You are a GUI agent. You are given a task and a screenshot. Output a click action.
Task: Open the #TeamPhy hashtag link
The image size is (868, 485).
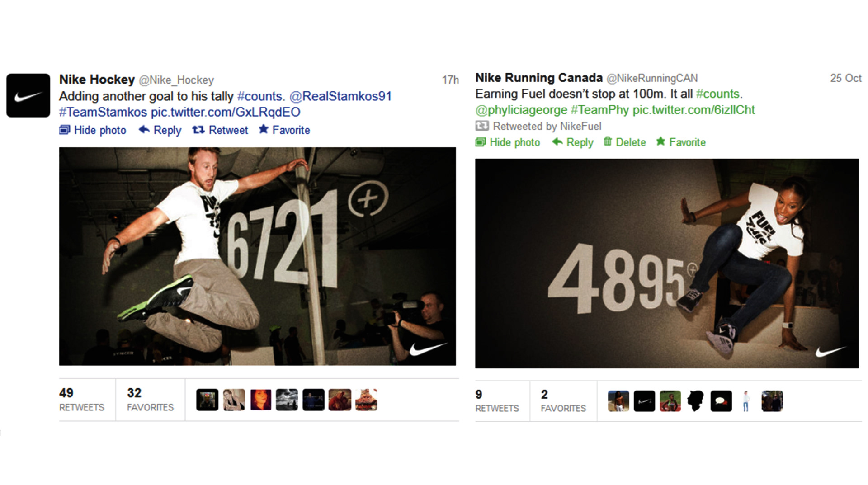point(599,110)
